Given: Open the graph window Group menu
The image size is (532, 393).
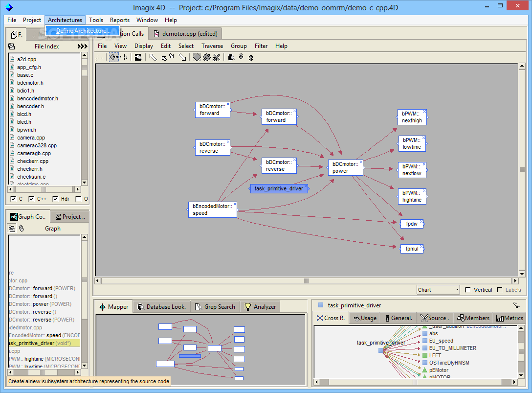Looking at the screenshot, I should click(x=239, y=46).
